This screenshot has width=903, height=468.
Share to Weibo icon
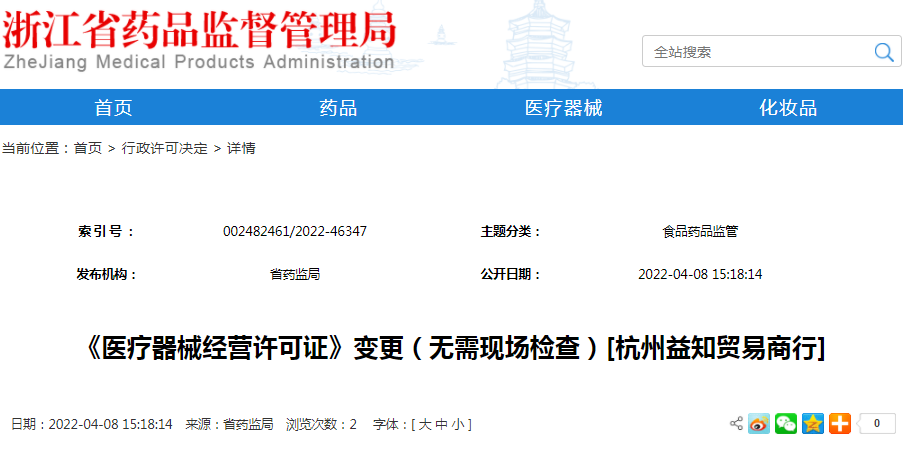[x=758, y=424]
